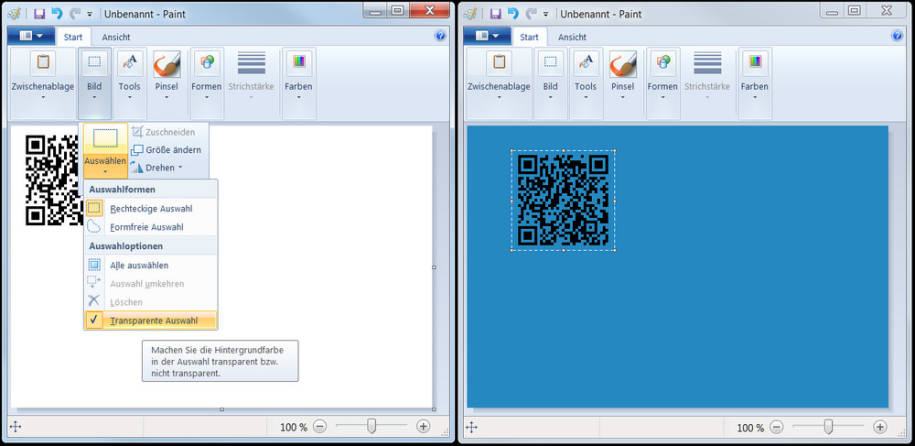Open Farben colors in right Paint window
This screenshot has width=915, height=446.
coord(755,83)
